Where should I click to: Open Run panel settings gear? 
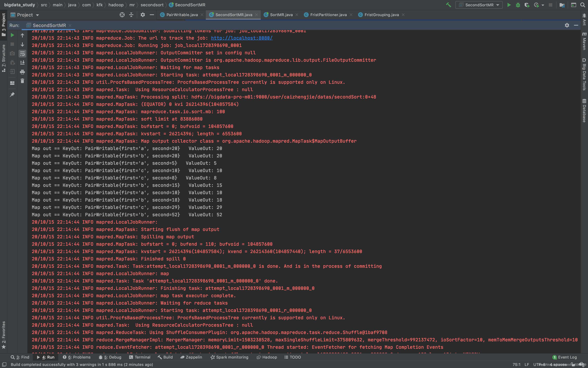tap(567, 25)
